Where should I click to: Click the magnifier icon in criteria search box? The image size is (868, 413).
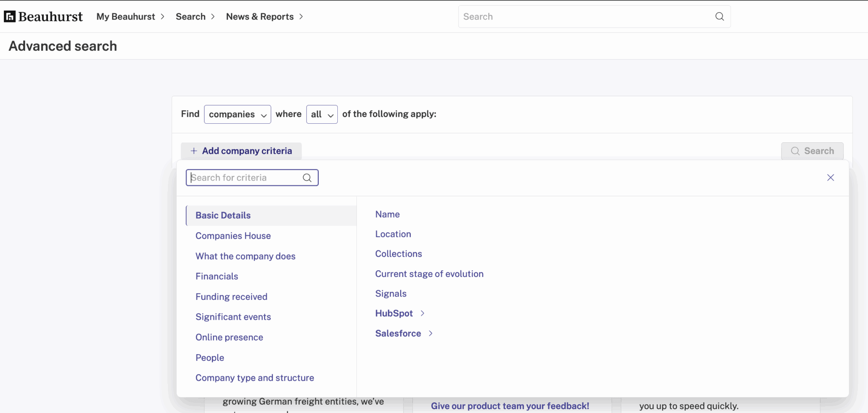click(307, 178)
